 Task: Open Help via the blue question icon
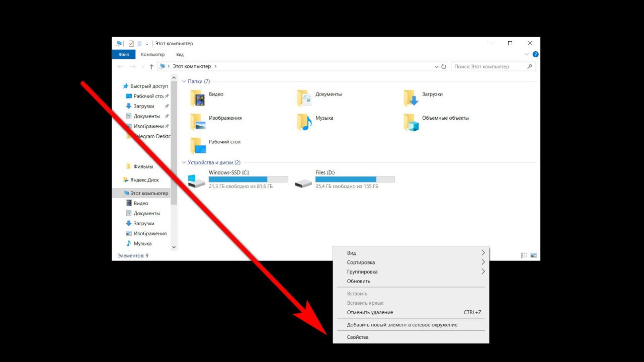(x=535, y=54)
